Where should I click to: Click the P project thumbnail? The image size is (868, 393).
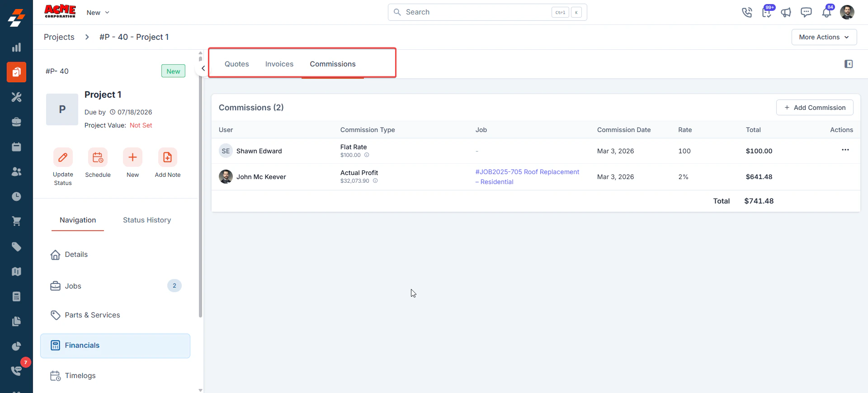point(62,109)
